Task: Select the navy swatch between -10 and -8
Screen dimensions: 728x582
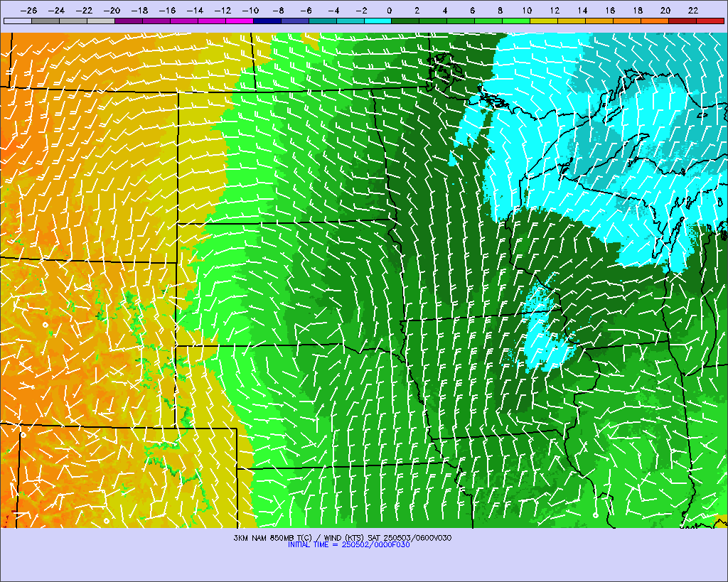Action: pos(267,21)
